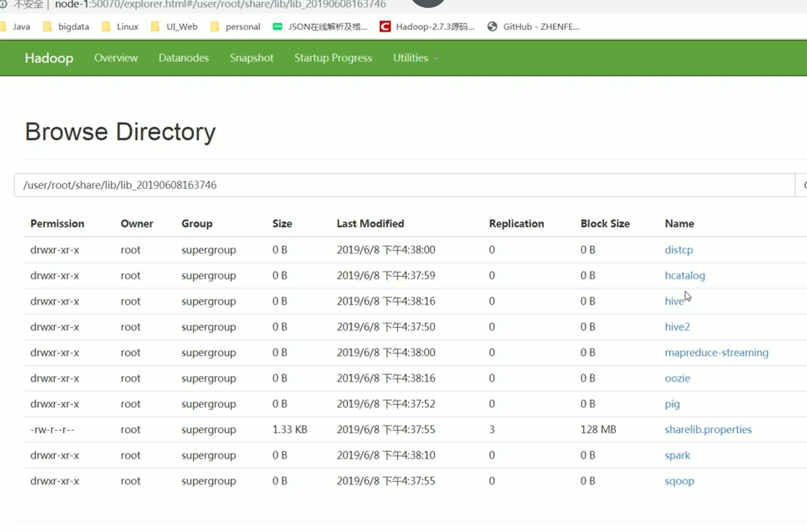
Task: Open the spark directory
Action: coord(677,455)
